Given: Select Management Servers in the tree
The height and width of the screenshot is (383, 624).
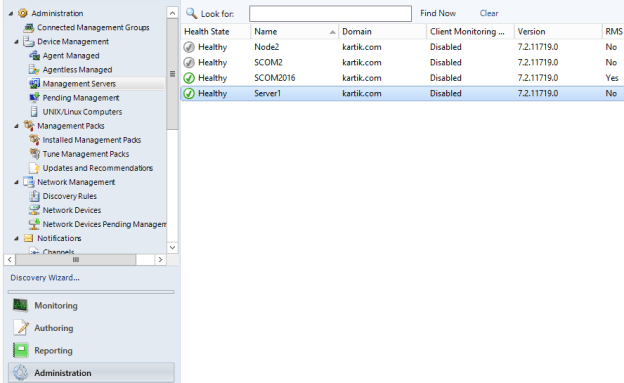Looking at the screenshot, I should click(79, 84).
